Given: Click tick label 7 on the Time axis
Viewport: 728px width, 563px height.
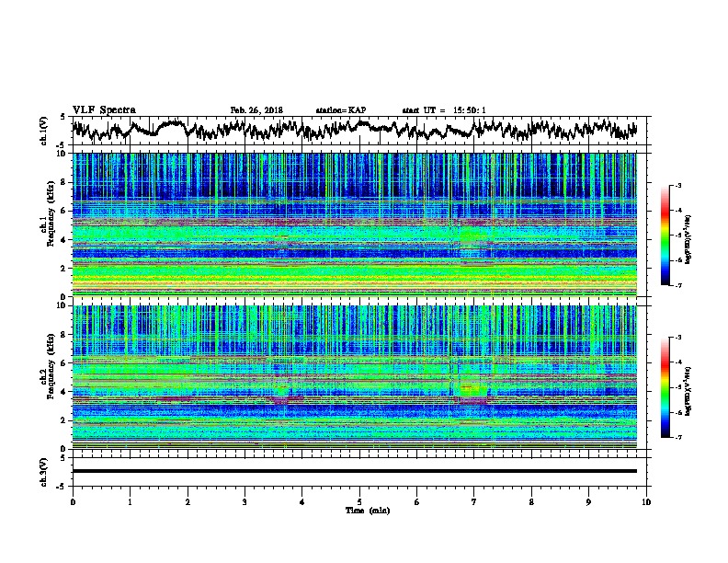Looking at the screenshot, I should point(474,501).
